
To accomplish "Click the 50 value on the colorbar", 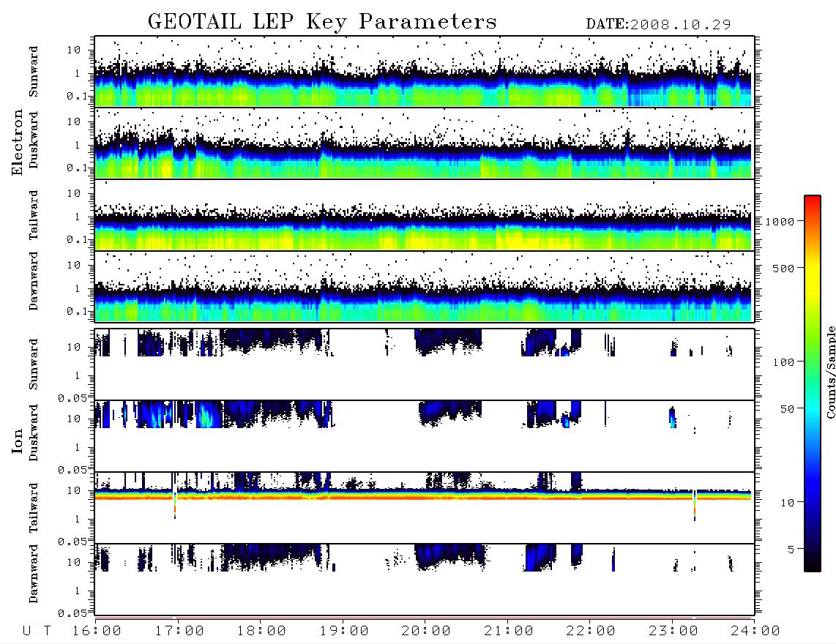I will 787,409.
